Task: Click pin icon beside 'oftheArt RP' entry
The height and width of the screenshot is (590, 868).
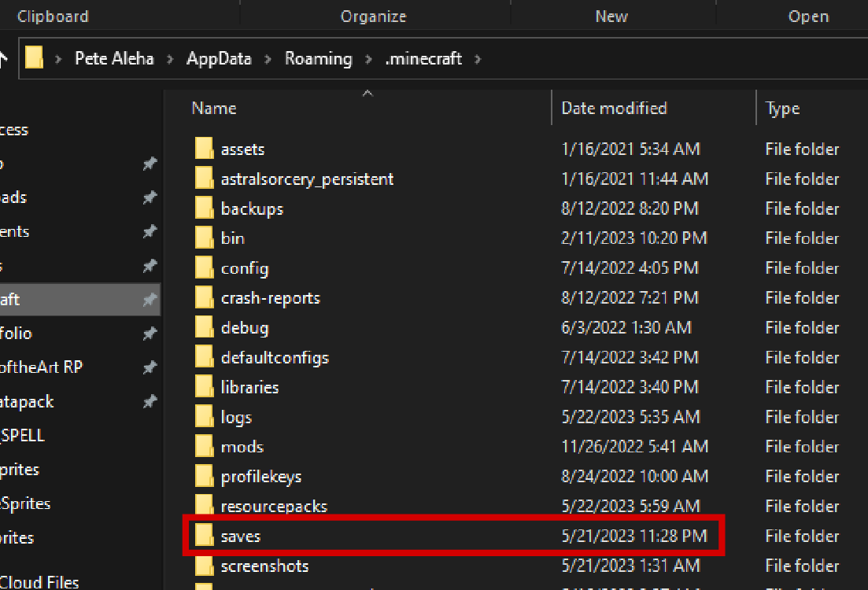Action: pyautogui.click(x=150, y=367)
